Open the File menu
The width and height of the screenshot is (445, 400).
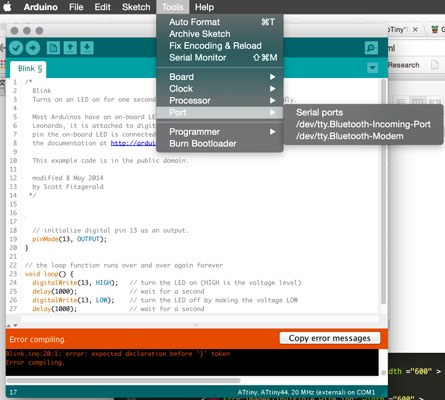[x=76, y=7]
